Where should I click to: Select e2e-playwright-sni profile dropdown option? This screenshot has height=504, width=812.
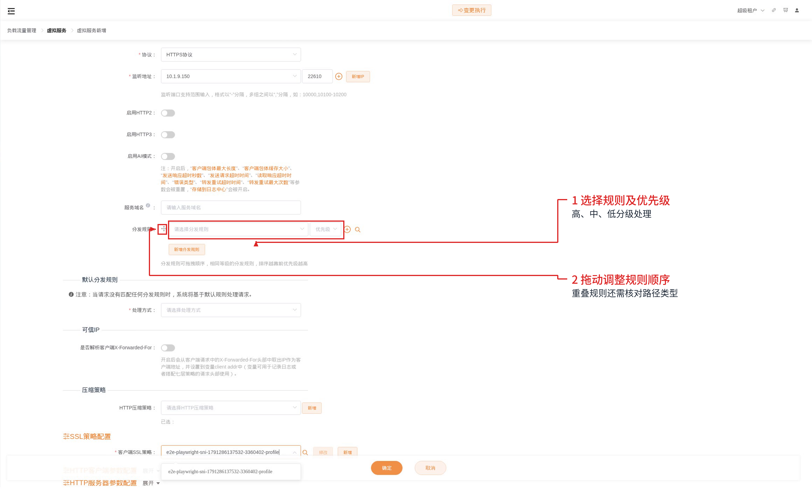pyautogui.click(x=231, y=471)
